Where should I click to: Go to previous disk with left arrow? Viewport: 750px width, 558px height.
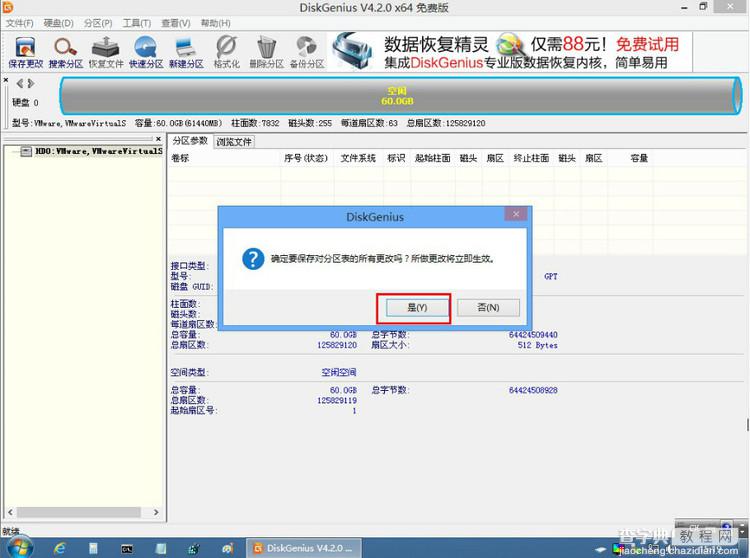(x=20, y=84)
